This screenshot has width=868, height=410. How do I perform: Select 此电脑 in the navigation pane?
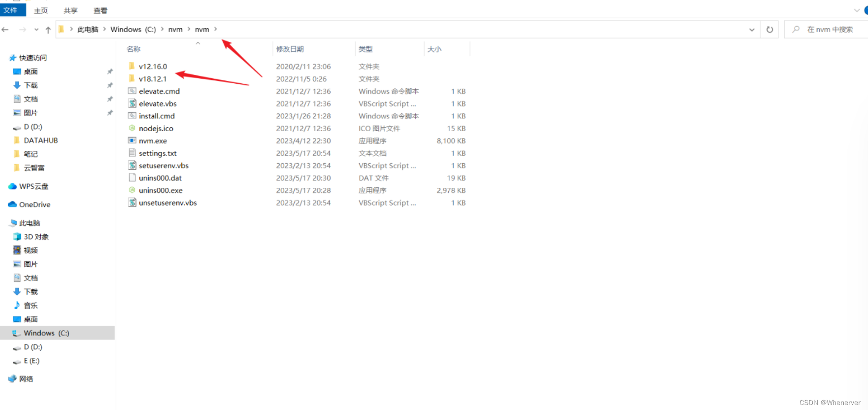[30, 223]
